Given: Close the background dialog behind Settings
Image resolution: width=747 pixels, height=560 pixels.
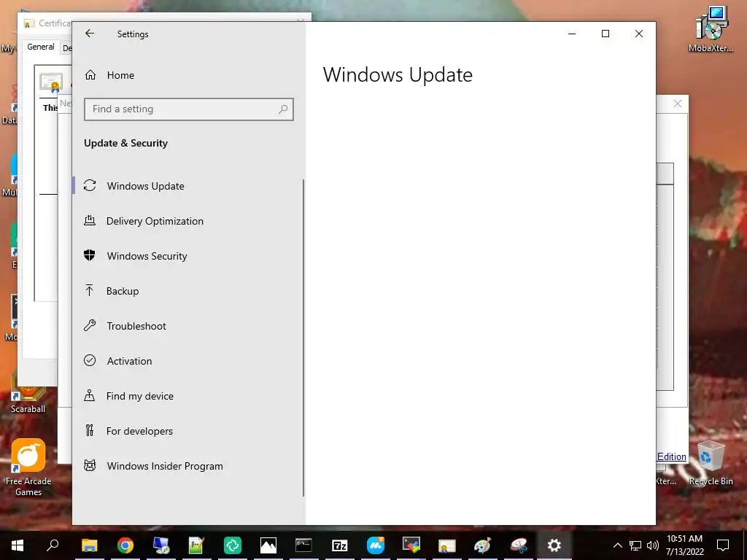Looking at the screenshot, I should point(678,104).
